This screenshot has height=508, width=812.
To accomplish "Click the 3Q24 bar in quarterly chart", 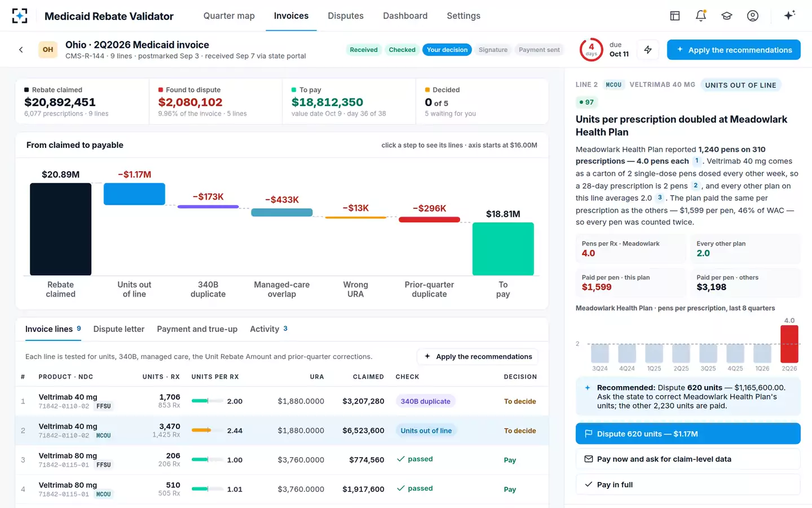I will (600, 353).
